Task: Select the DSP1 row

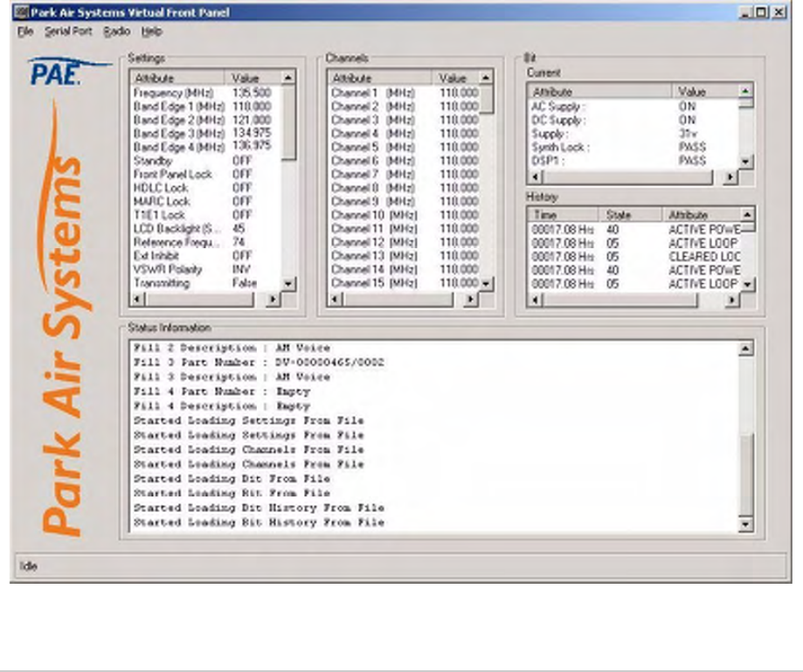Action: pyautogui.click(x=633, y=161)
